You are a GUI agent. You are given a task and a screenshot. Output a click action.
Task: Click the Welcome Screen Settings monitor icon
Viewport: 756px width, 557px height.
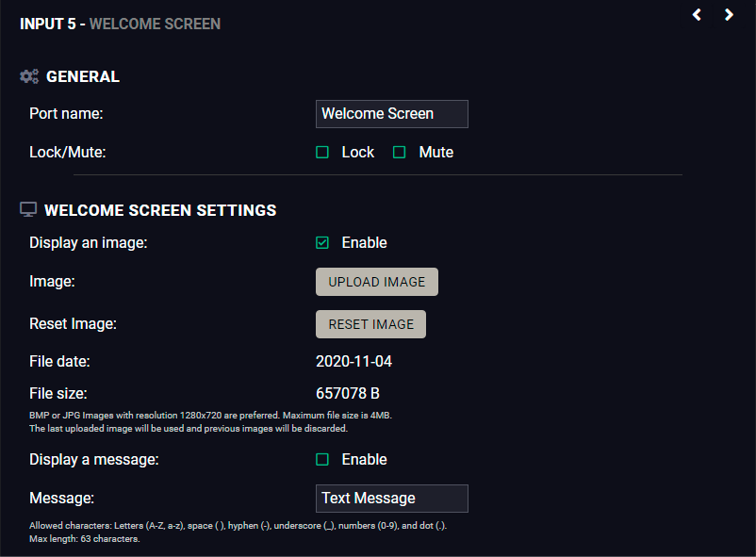click(28, 210)
